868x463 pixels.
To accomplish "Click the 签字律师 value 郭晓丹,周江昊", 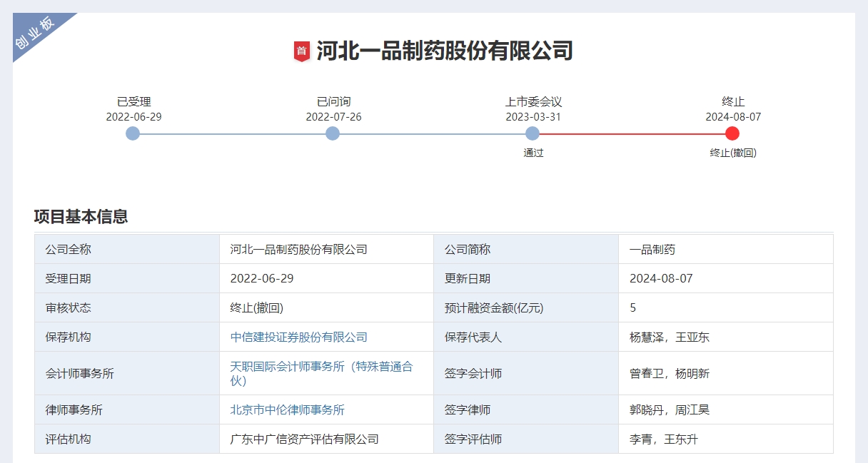I will click(670, 409).
